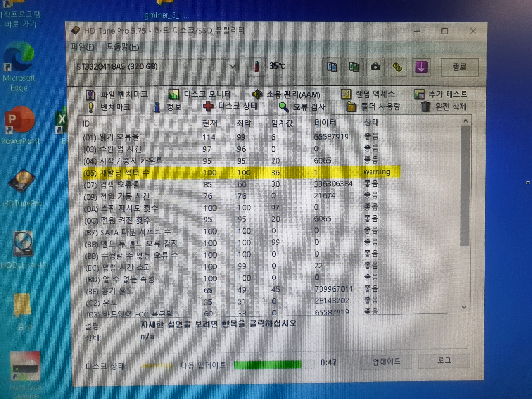532x399 pixels.
Task: Open the 파일(F) menu
Action: coord(82,47)
